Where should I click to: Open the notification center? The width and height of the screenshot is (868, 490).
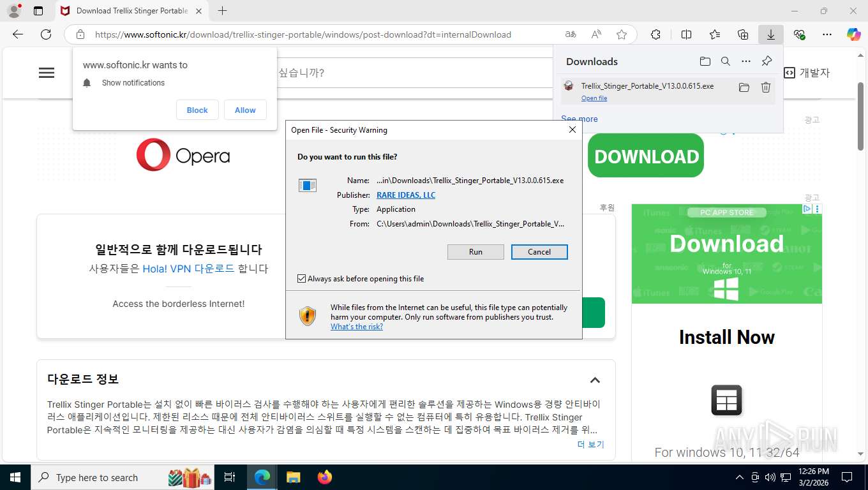pyautogui.click(x=847, y=477)
